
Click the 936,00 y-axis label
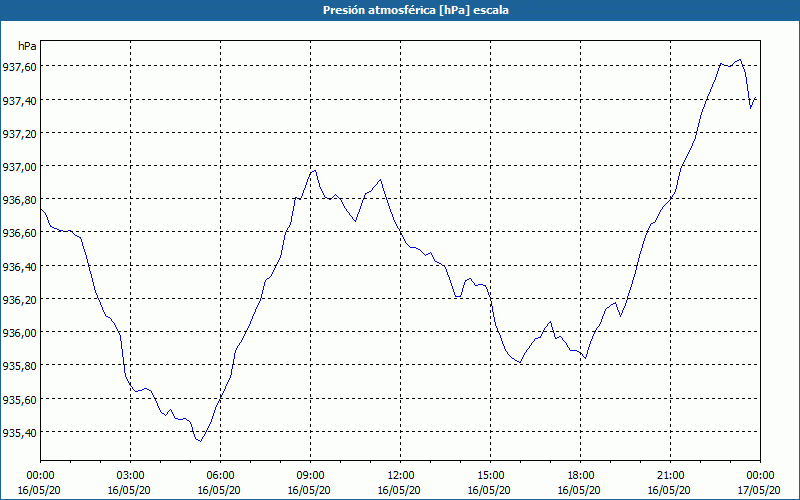coord(19,333)
